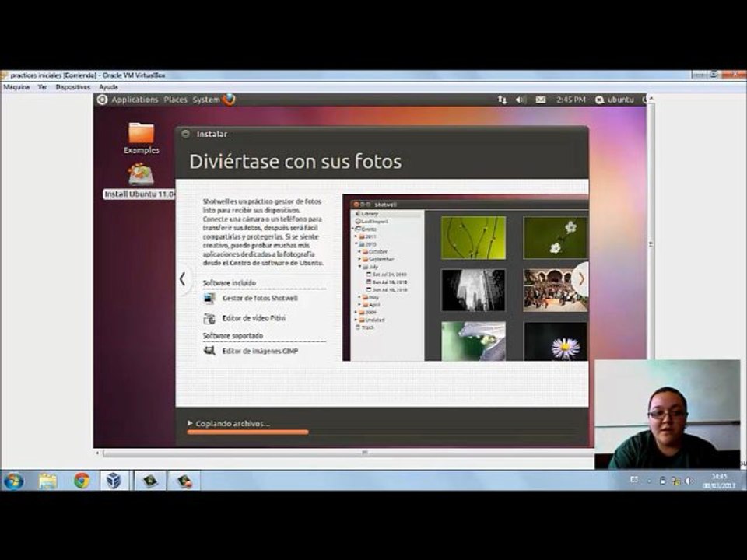The height and width of the screenshot is (560, 747).
Task: Click the Gestor de fotos Shotwell label
Action: click(x=260, y=298)
